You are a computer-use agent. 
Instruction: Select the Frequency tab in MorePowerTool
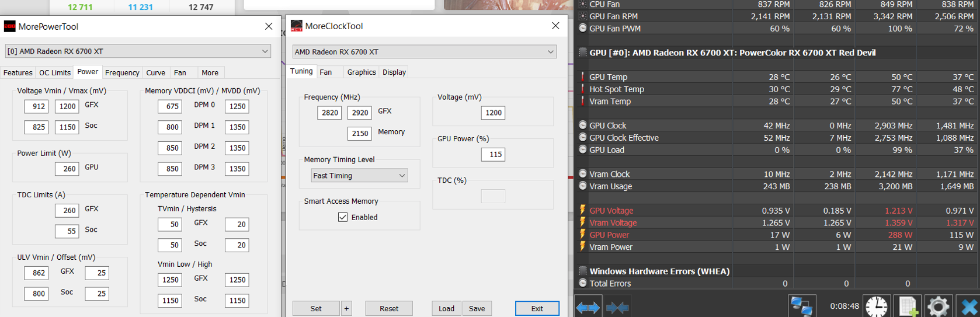(x=122, y=73)
